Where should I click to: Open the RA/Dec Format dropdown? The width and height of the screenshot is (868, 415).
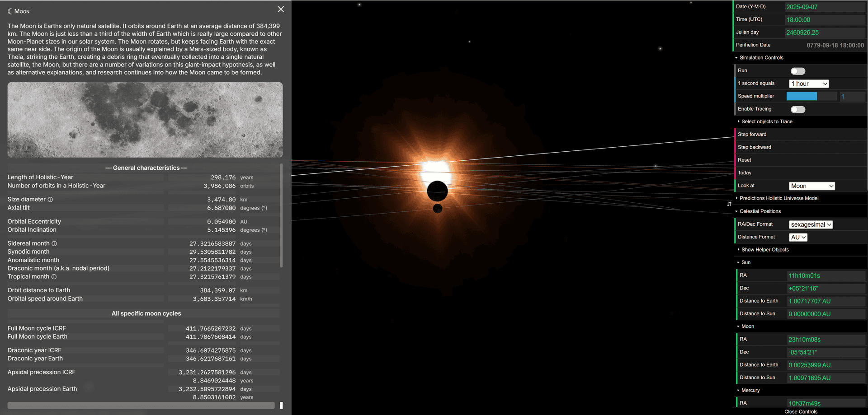[x=811, y=224]
